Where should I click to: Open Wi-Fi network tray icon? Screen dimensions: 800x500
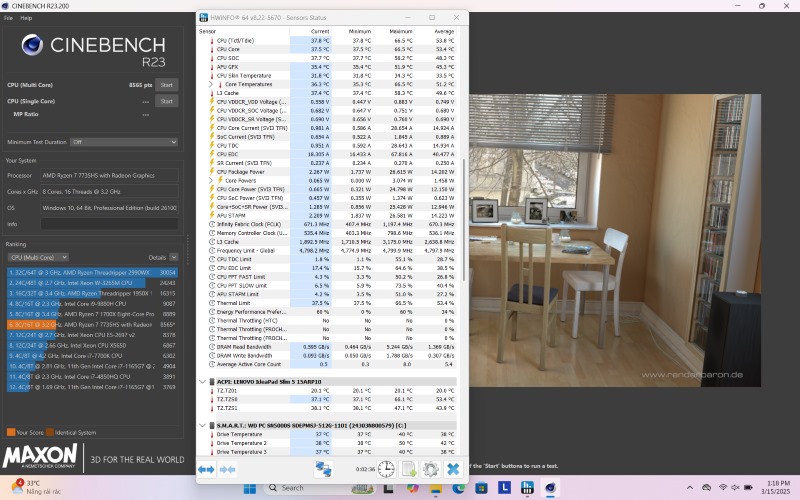pos(723,488)
